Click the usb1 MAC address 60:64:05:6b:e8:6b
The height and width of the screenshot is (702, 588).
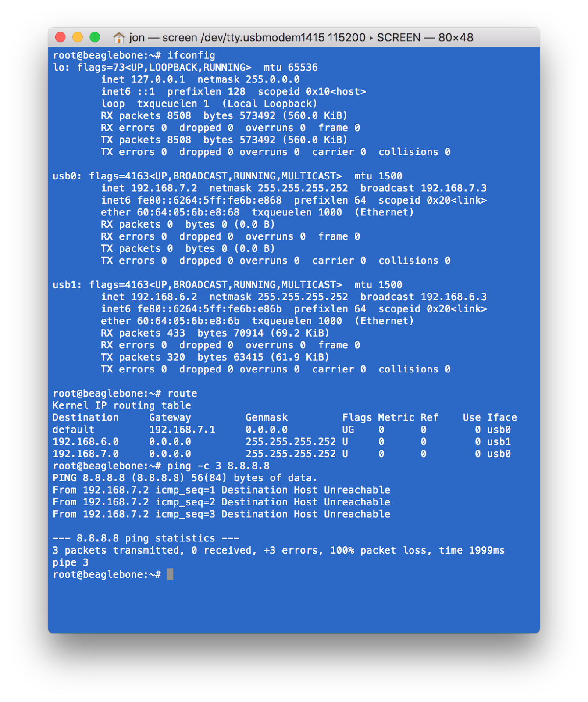coord(188,321)
